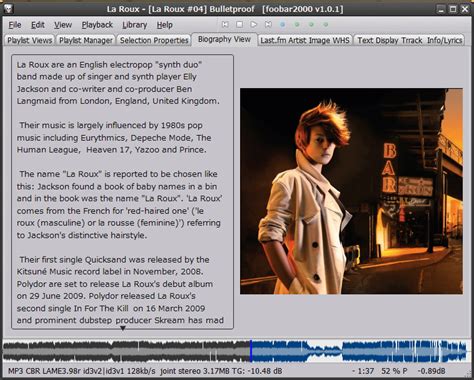This screenshot has width=474, height=380.
Task: Open the View menu
Action: [63, 25]
